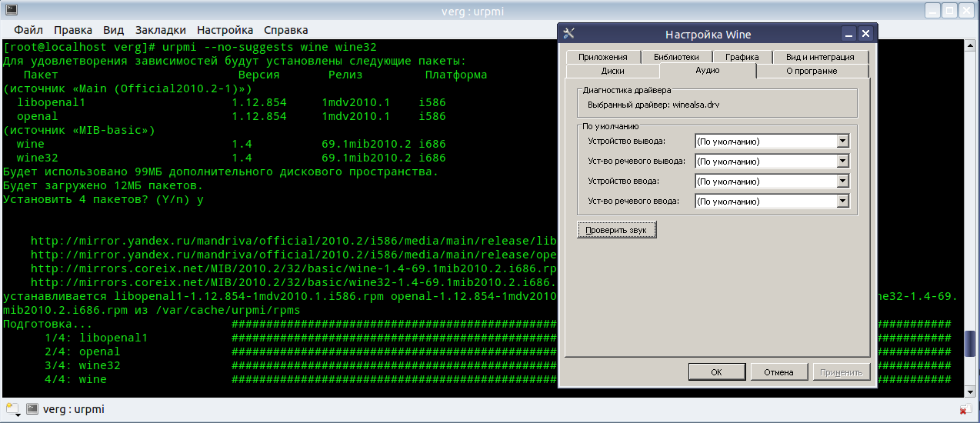Click the terminal icon in Konsole title bar

[11, 10]
